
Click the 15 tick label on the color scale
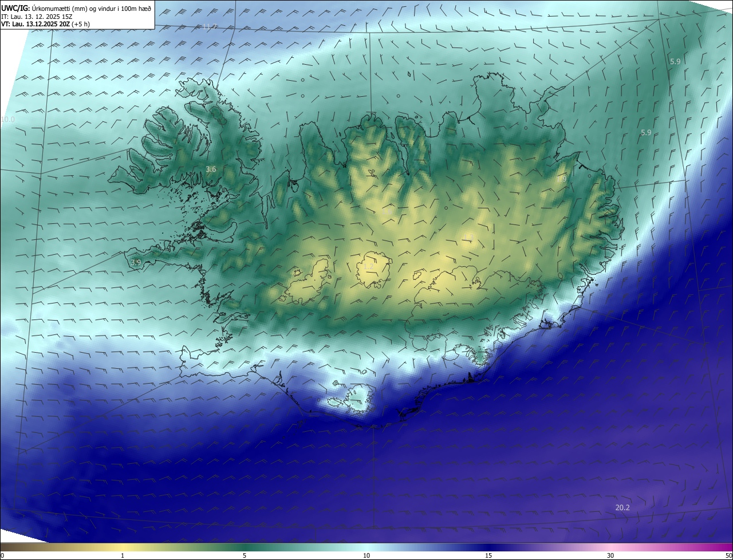pyautogui.click(x=488, y=555)
